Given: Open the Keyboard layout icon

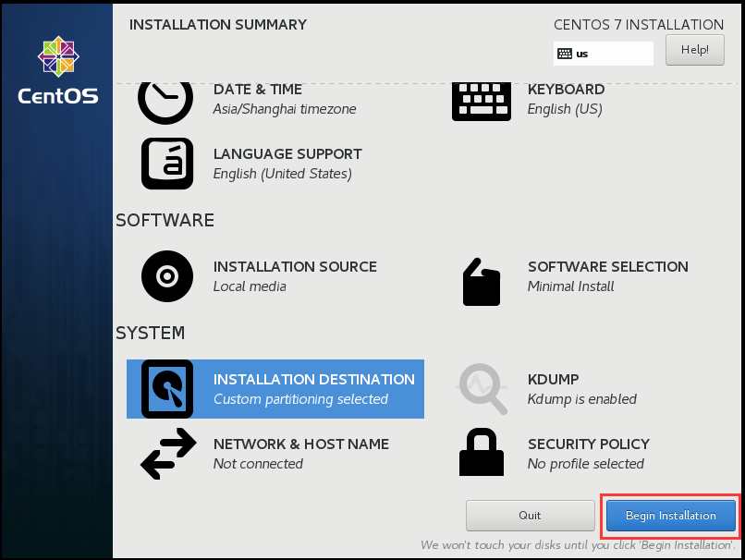Looking at the screenshot, I should click(x=482, y=102).
